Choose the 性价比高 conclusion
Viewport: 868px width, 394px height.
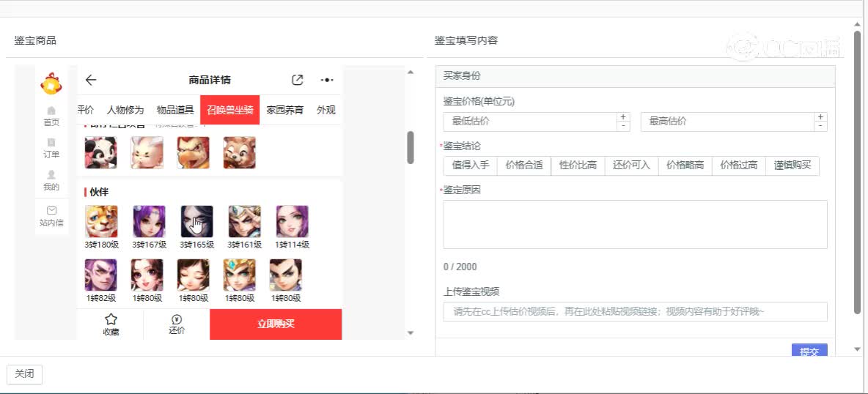(578, 166)
